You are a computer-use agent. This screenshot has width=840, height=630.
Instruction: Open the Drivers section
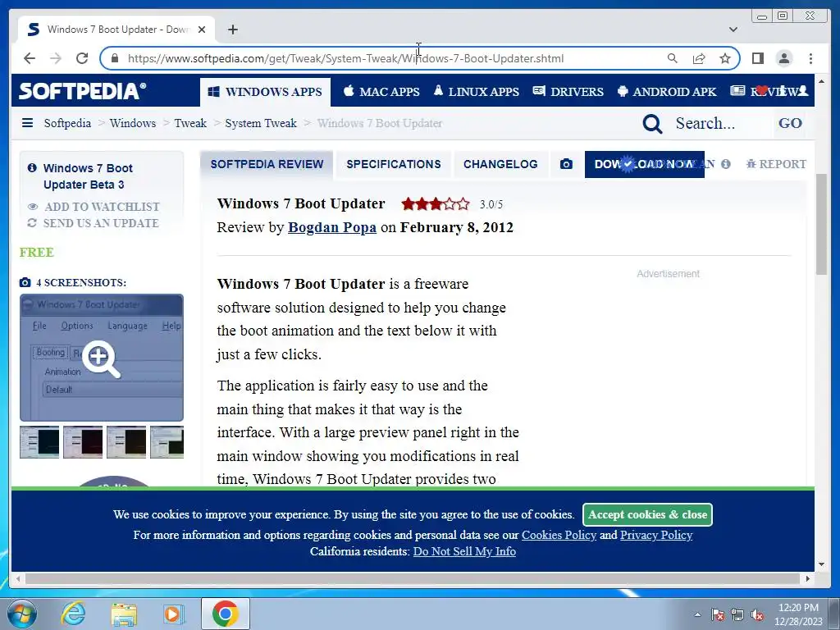568,92
